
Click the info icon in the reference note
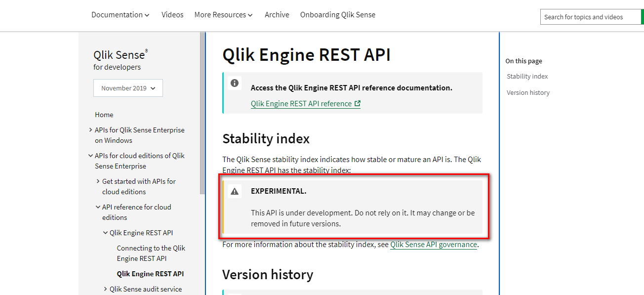[235, 83]
